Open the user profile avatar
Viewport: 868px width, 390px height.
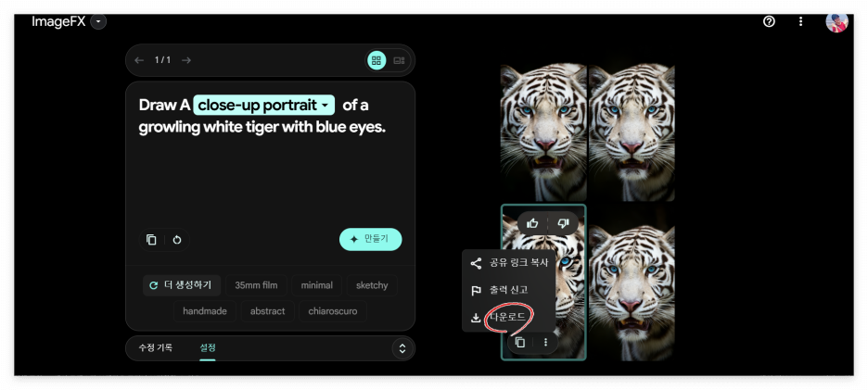pyautogui.click(x=836, y=22)
